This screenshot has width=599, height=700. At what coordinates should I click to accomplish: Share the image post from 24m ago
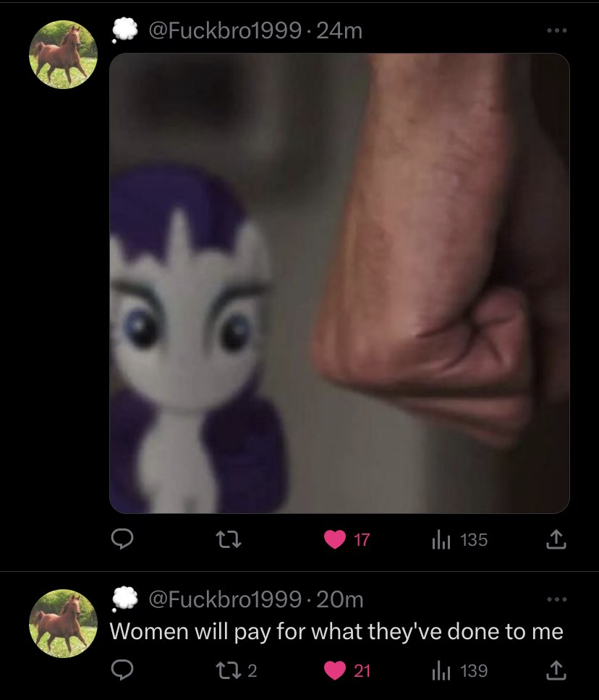pos(556,539)
